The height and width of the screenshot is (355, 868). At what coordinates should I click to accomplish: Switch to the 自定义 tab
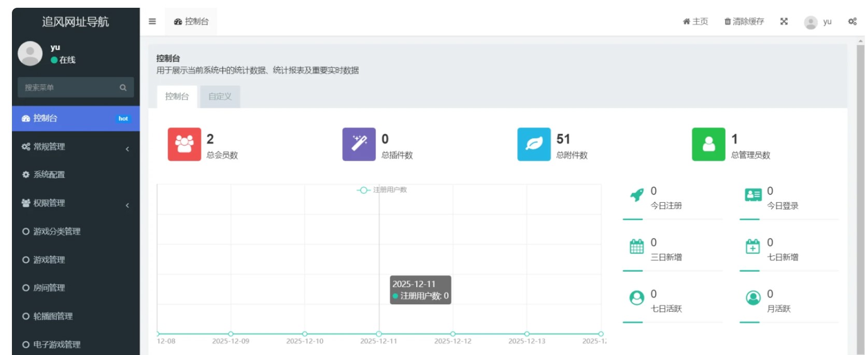[x=220, y=96]
